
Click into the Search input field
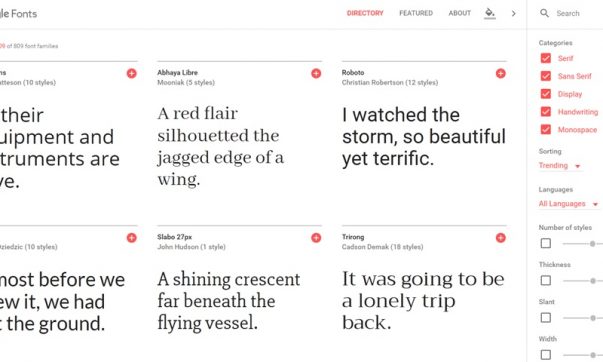click(x=579, y=13)
